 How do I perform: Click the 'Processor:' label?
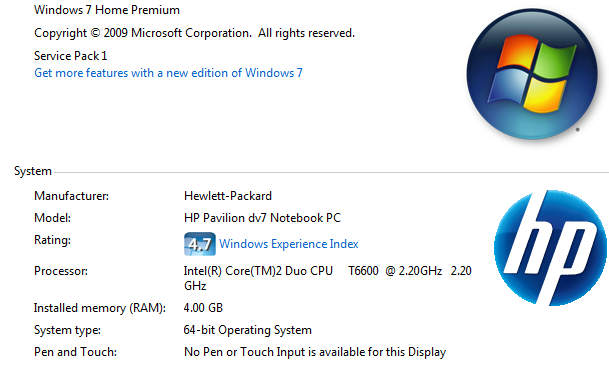pos(61,271)
